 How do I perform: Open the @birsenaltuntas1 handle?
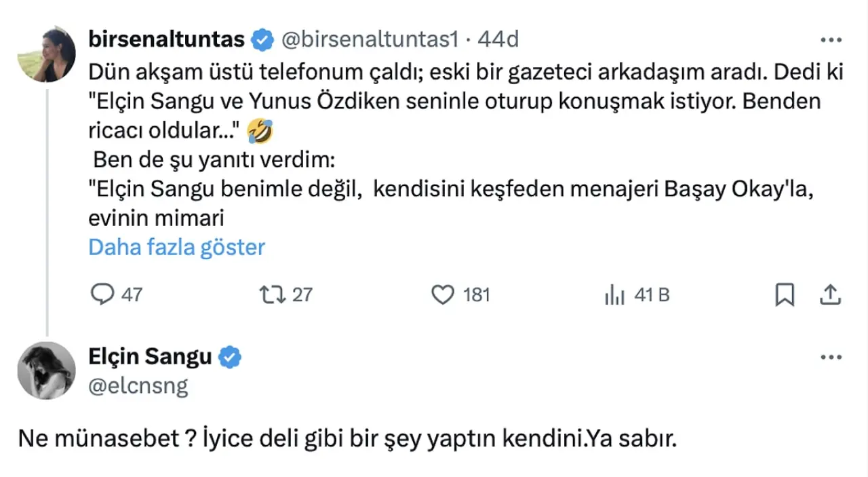pos(370,39)
